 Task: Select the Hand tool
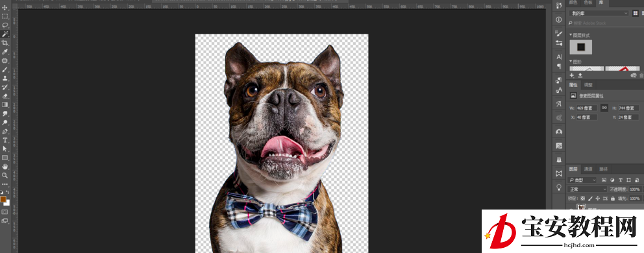tap(5, 166)
